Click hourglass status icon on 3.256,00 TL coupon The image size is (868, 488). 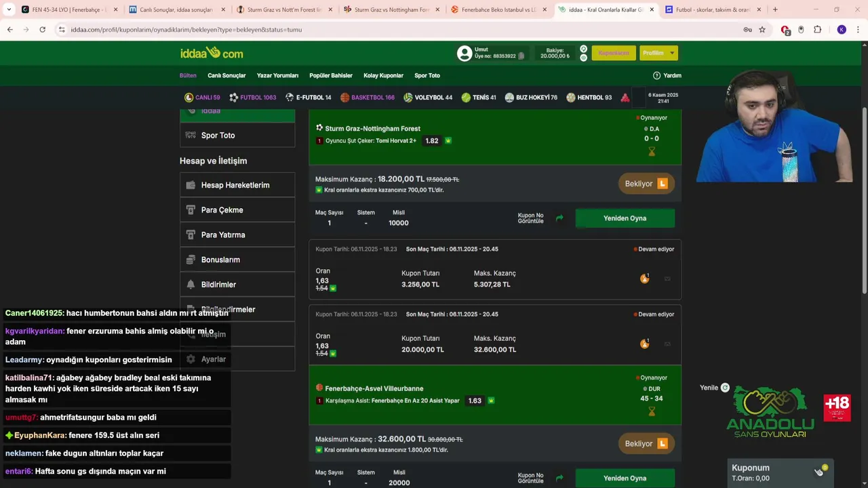644,278
